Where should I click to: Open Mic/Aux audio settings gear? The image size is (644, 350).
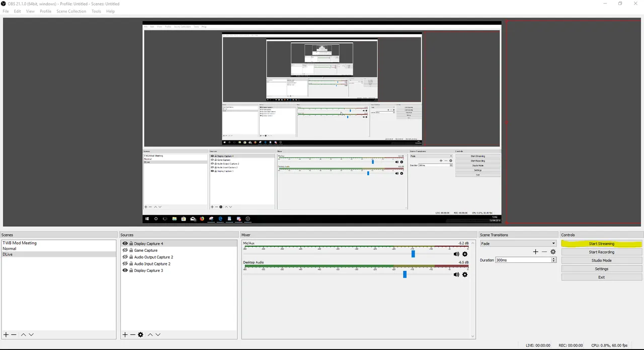pos(465,254)
